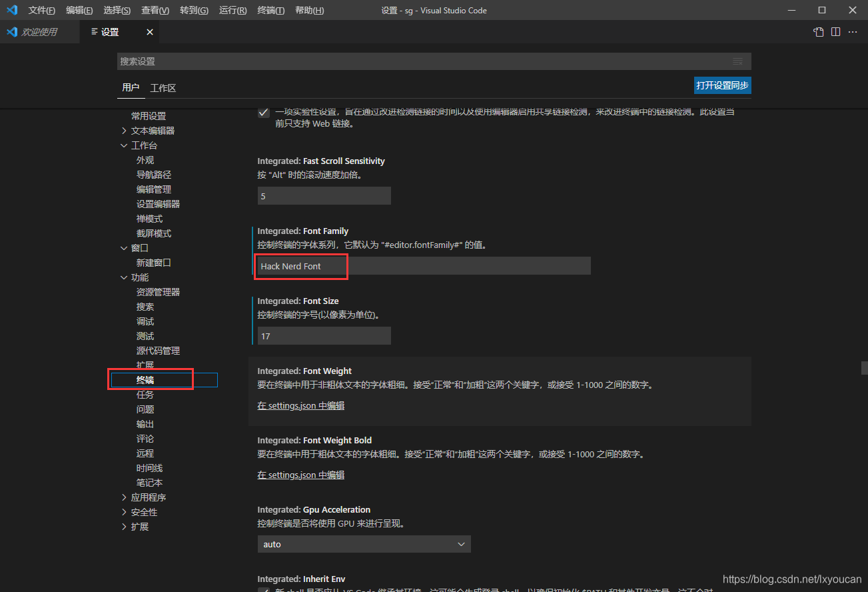This screenshot has height=592, width=868.
Task: Click the Split Editor icon
Action: tap(835, 32)
